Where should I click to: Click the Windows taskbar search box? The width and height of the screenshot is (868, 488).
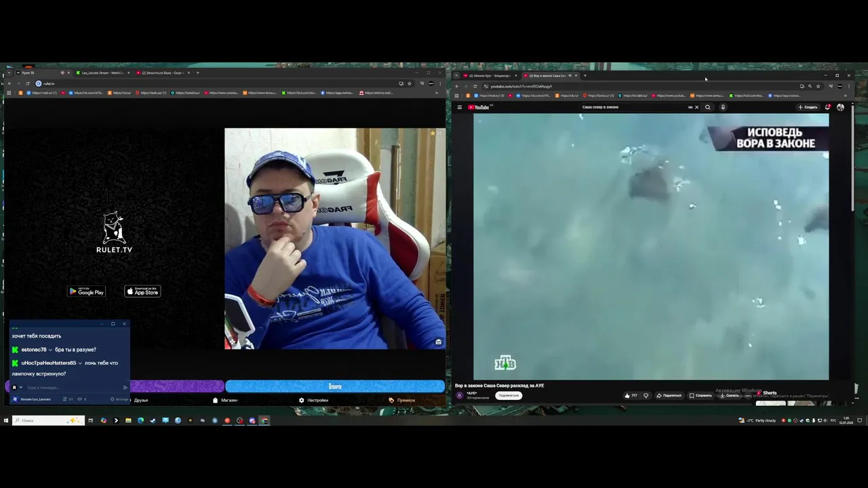[x=48, y=420]
